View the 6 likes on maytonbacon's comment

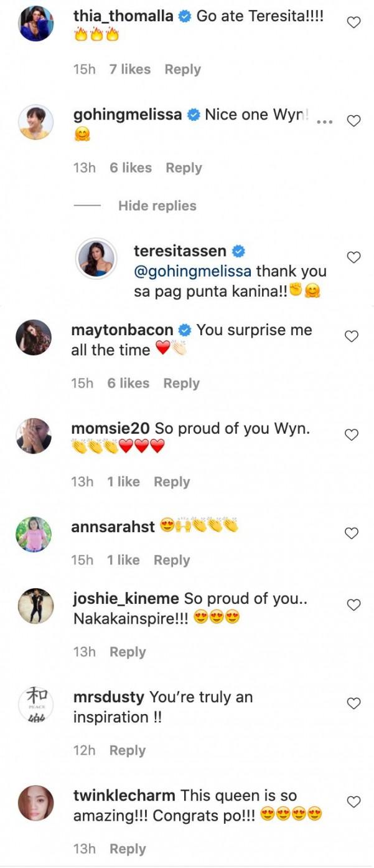coord(128,383)
